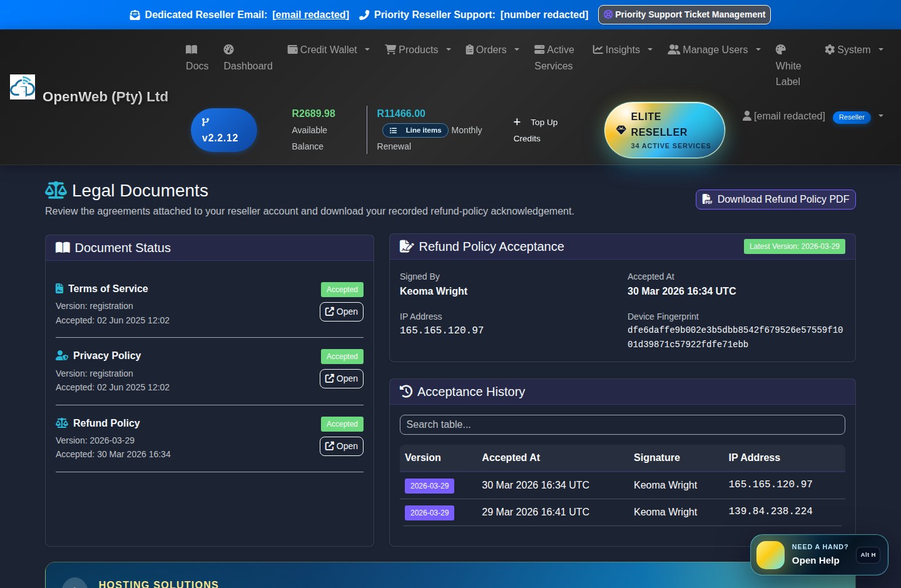Click the Credit Wallet icon
Screen dimensions: 901x588
292,49
